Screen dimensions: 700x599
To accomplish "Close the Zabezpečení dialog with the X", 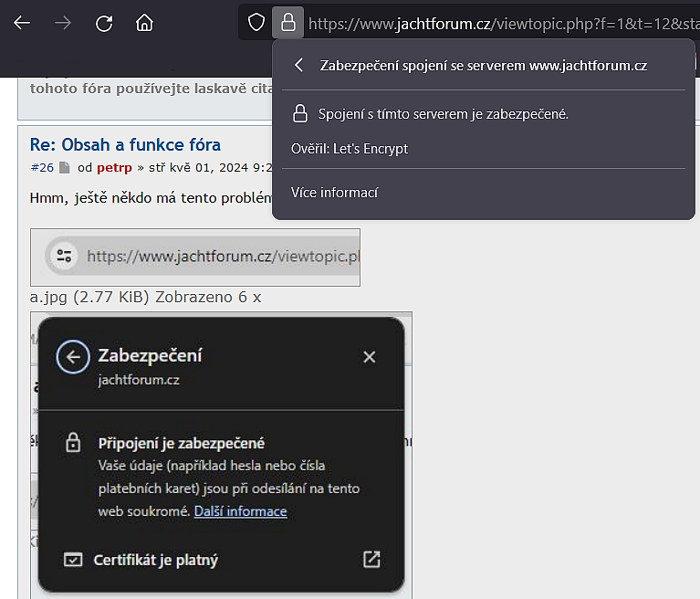I will coord(370,357).
